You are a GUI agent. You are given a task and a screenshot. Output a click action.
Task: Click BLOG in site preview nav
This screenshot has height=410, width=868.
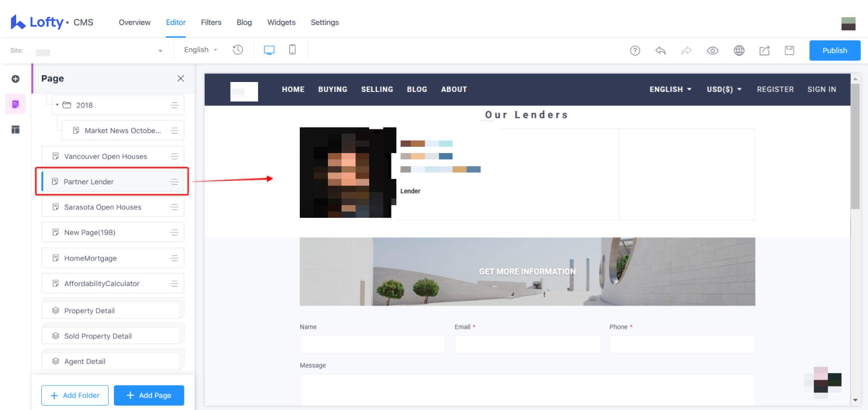(417, 89)
